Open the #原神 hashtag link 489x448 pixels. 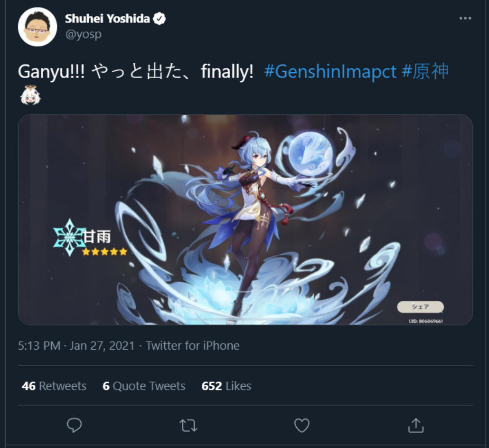425,71
